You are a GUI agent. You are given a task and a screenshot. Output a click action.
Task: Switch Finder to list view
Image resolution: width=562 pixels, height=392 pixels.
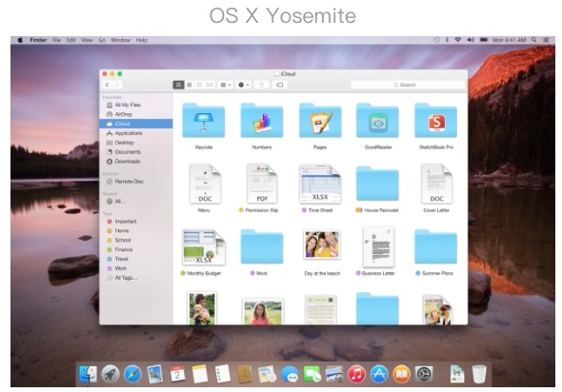coord(190,85)
